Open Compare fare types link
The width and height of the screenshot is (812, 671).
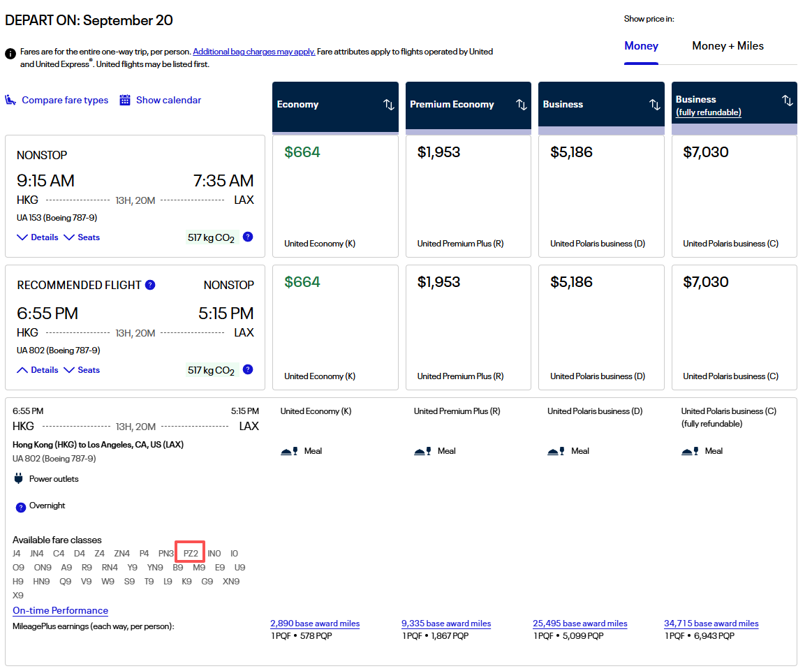click(x=65, y=100)
